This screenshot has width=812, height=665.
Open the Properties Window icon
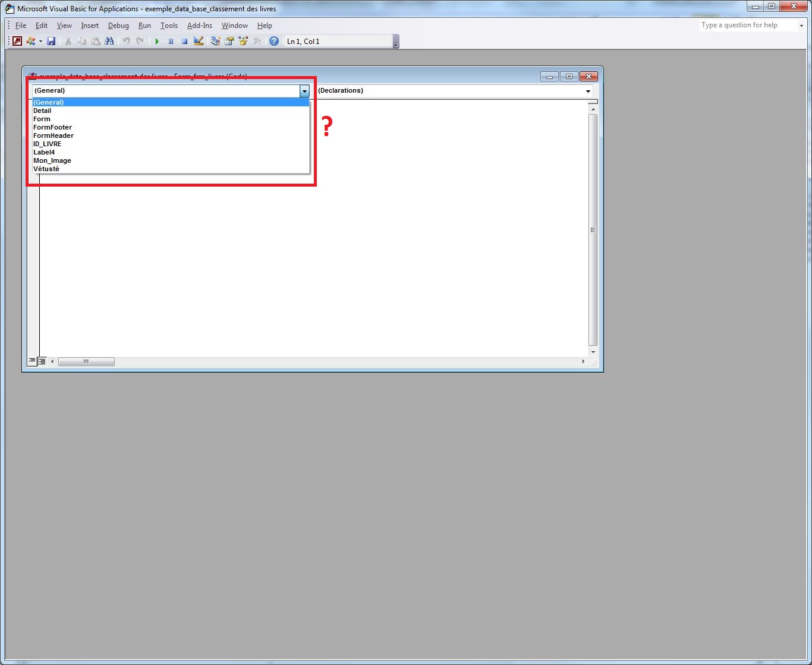click(x=229, y=41)
